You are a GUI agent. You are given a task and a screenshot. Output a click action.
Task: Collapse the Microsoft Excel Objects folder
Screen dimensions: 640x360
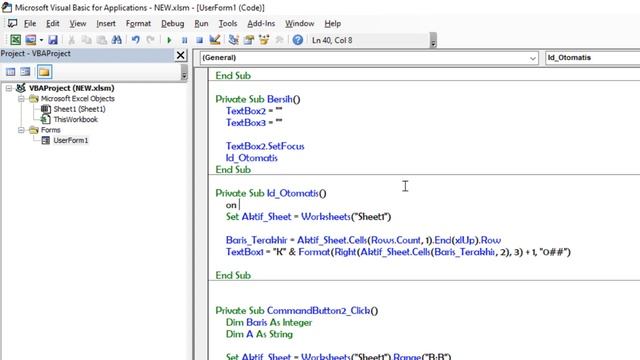pyautogui.click(x=21, y=99)
